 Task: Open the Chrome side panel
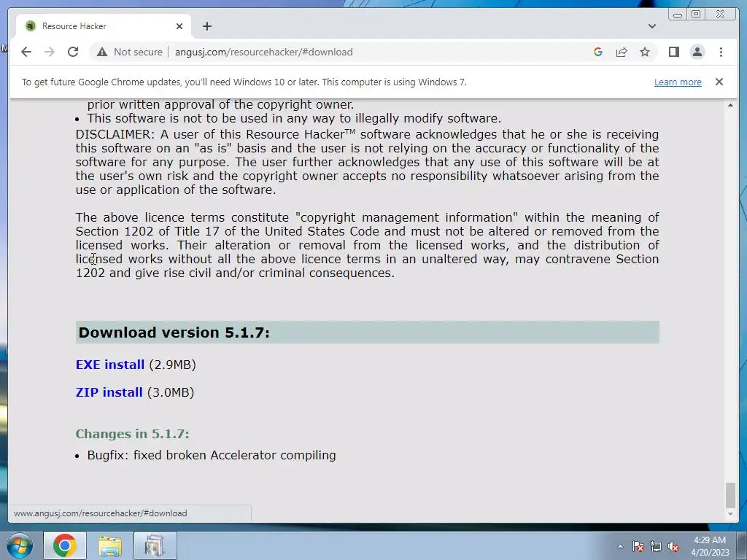click(x=673, y=52)
